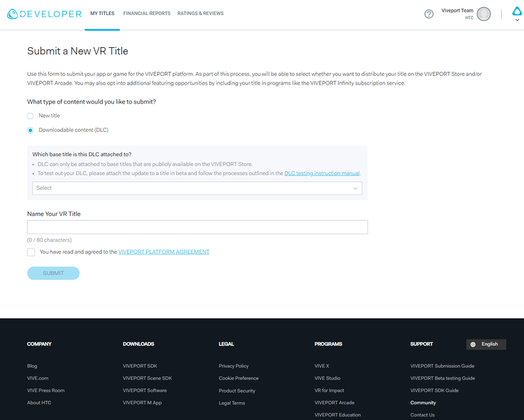Visit the VIVE.com footer link

click(38, 378)
